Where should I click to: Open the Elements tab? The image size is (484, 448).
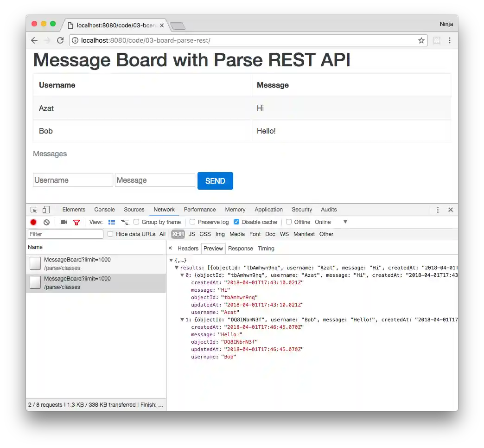[x=74, y=210]
